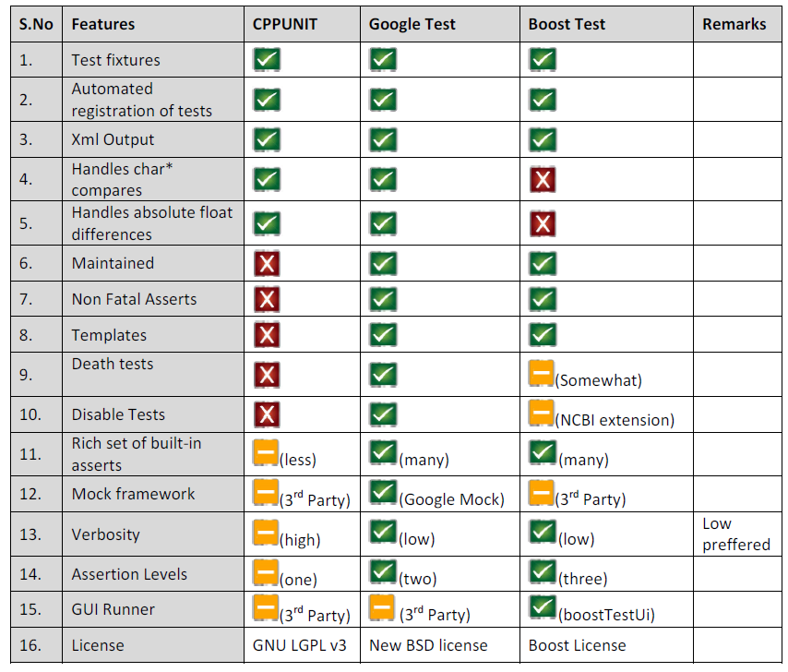Viewport: 788px width, 672px height.
Task: Click CPPUNIT green check for Test fixtures
Action: click(x=267, y=61)
